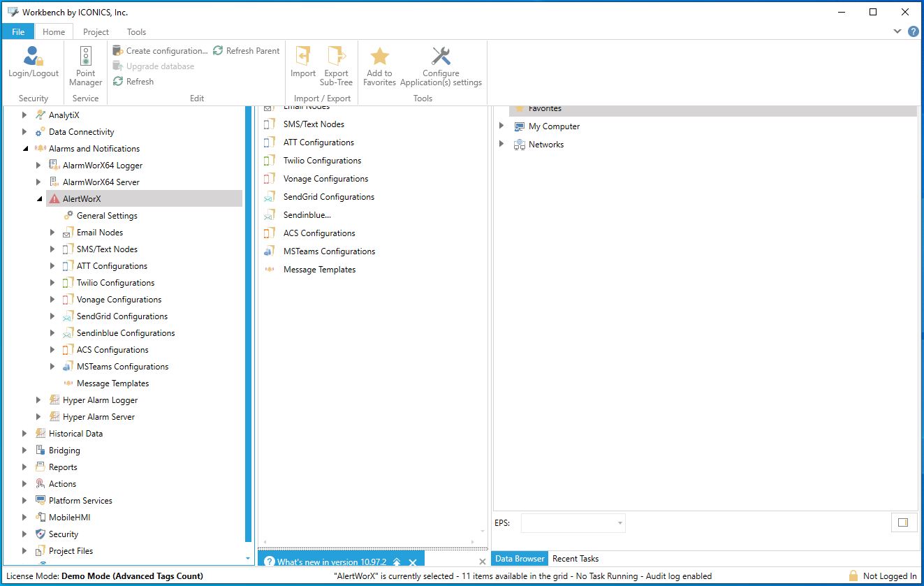Screen dimensions: 924x586
Task: Click the Import icon in ribbon
Action: point(303,57)
